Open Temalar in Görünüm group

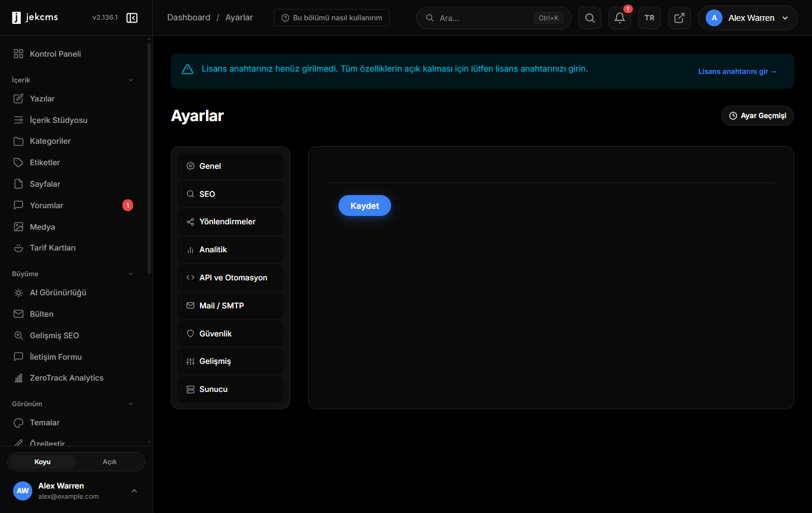tap(73, 422)
